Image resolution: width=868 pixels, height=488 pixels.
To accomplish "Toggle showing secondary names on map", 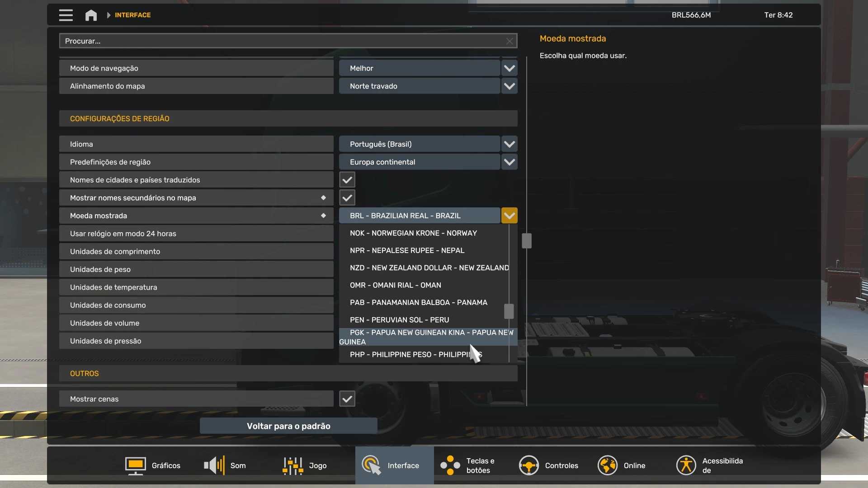I will [347, 198].
